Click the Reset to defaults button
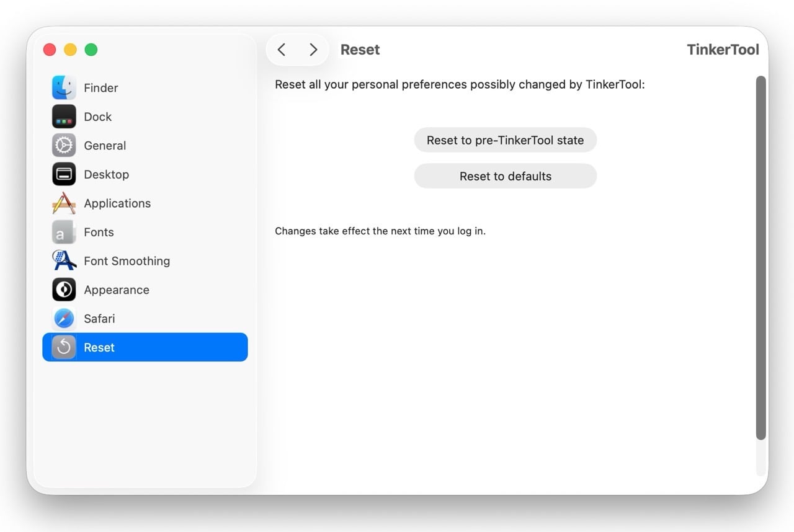The height and width of the screenshot is (532, 794). (x=505, y=176)
